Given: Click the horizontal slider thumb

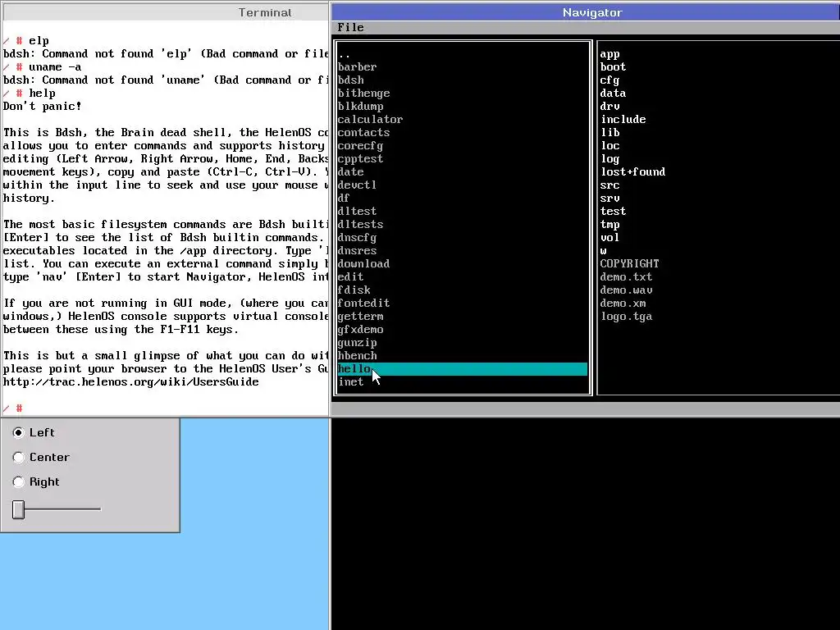Looking at the screenshot, I should tap(19, 509).
